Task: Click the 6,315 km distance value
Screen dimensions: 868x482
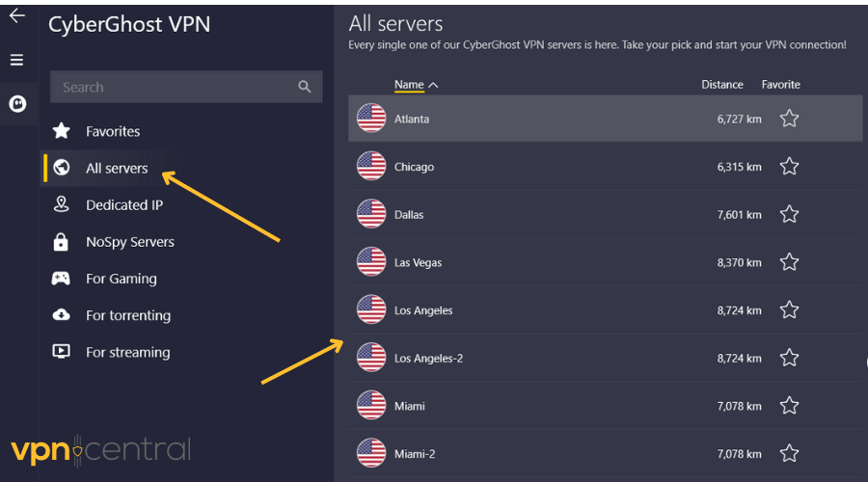Action: tap(739, 167)
